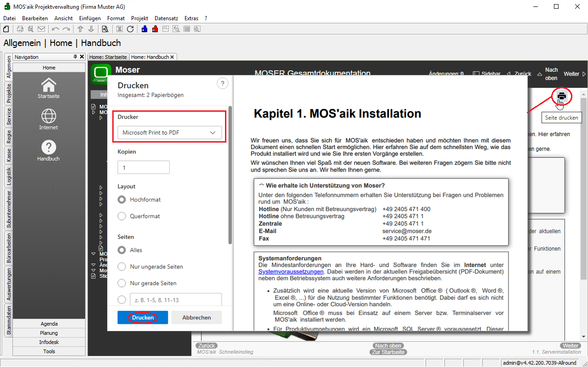Select Nur gerade Seiten option

click(122, 283)
